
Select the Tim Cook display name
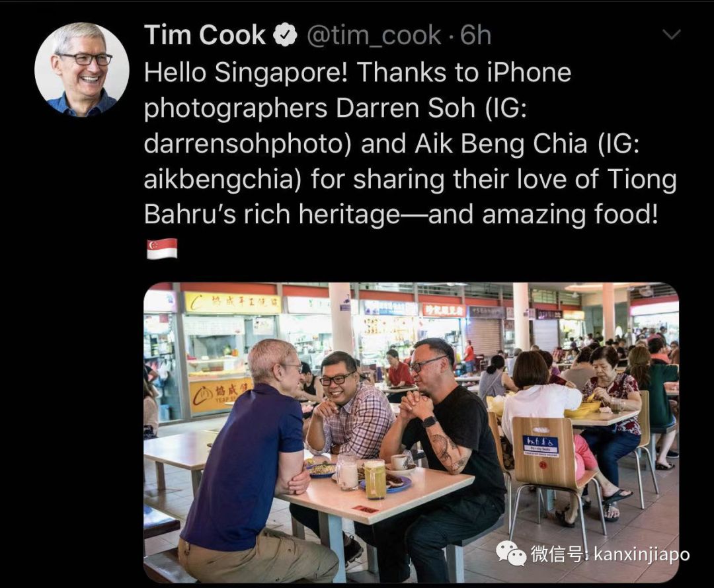[x=205, y=35]
